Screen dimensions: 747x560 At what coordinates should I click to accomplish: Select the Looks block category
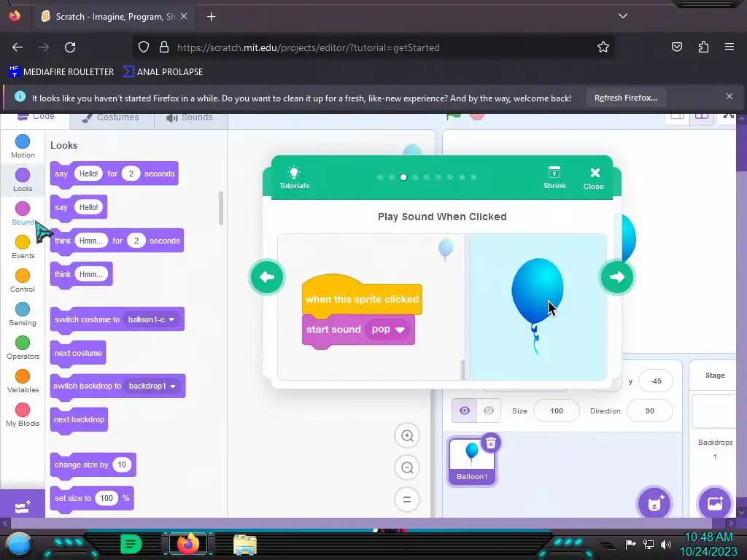coord(23,180)
